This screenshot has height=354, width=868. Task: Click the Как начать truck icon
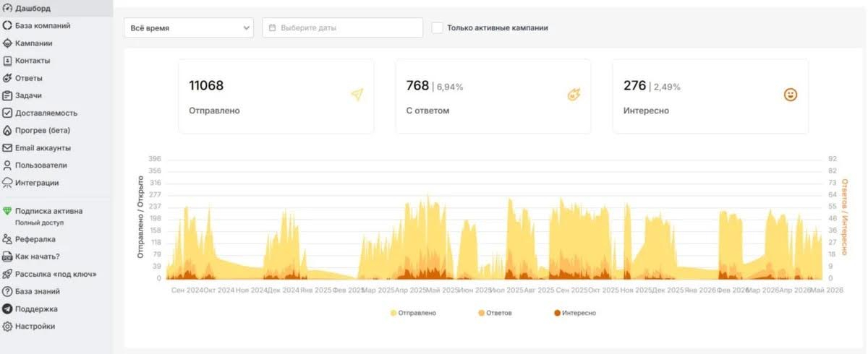coord(7,256)
